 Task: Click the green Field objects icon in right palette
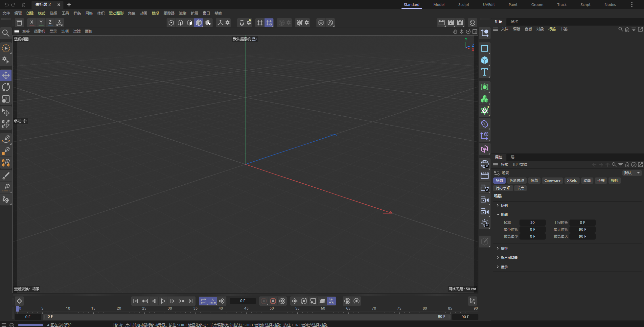coord(484,87)
